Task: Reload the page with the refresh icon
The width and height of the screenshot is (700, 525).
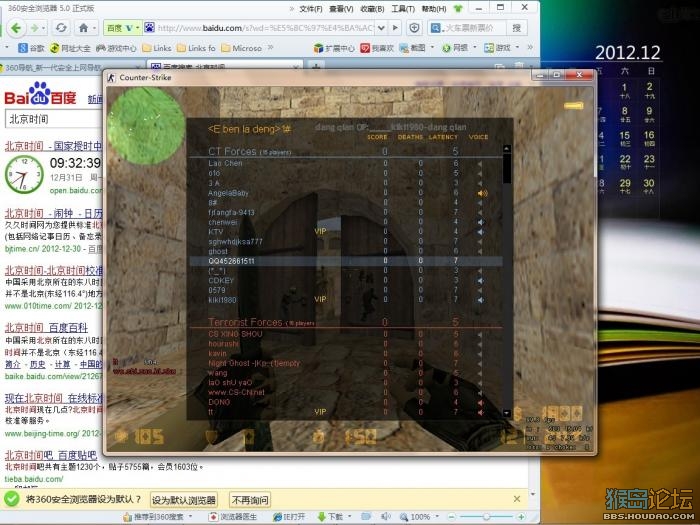Action: point(61,28)
